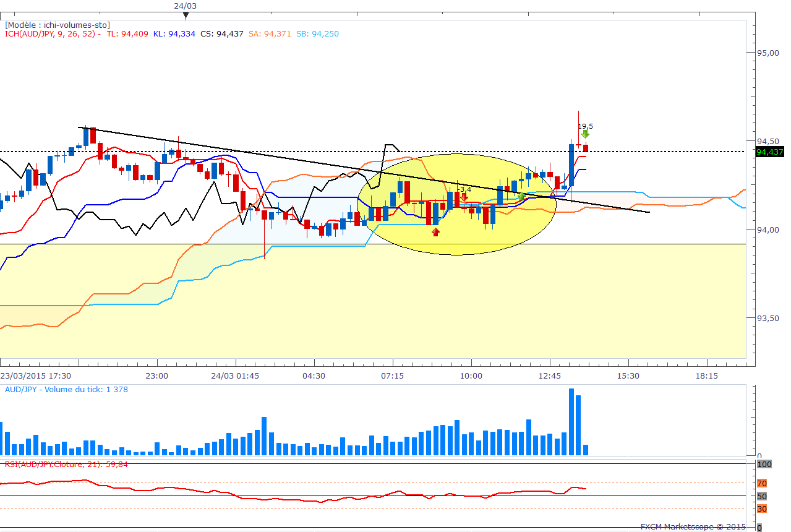This screenshot has height=532, width=791.
Task: Click the RSI 50 midline level tag
Action: (x=762, y=496)
